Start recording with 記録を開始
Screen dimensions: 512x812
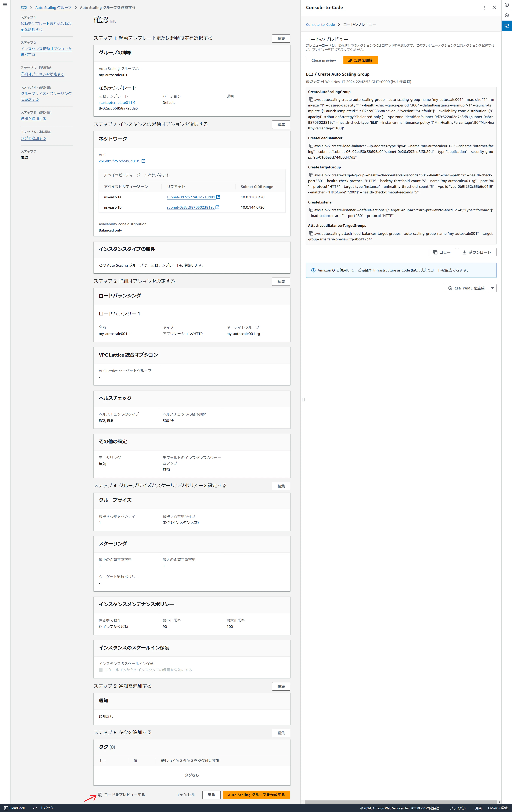coord(361,60)
